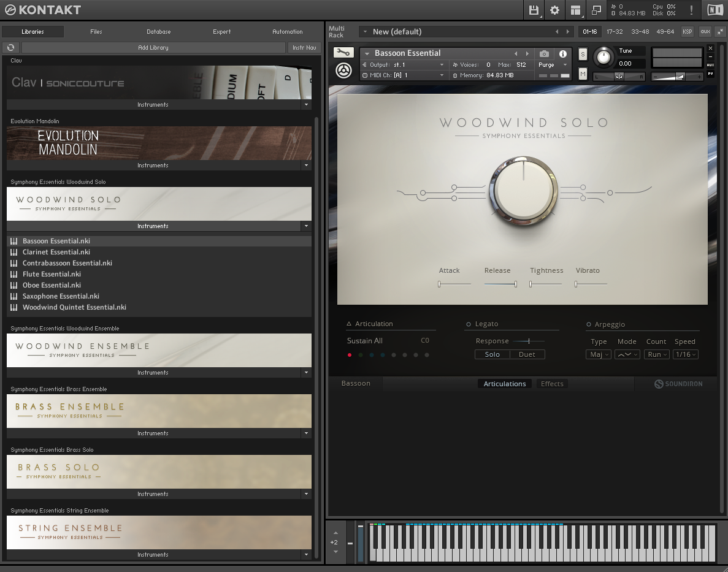Click the exclamation panic button
Image resolution: width=728 pixels, height=572 pixels.
pos(691,10)
